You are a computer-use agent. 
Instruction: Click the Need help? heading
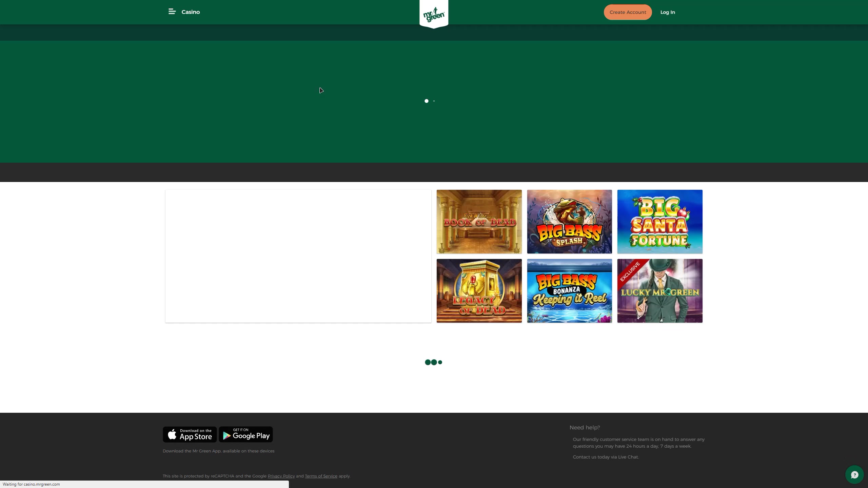pos(585,428)
